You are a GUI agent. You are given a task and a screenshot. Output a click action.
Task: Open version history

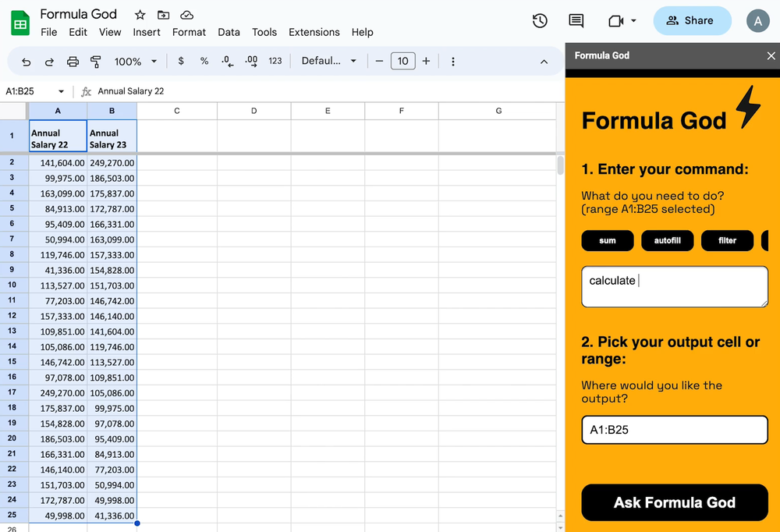coord(540,21)
